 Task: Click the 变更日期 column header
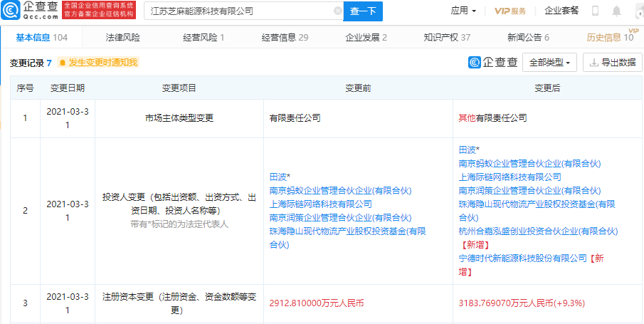[68, 88]
